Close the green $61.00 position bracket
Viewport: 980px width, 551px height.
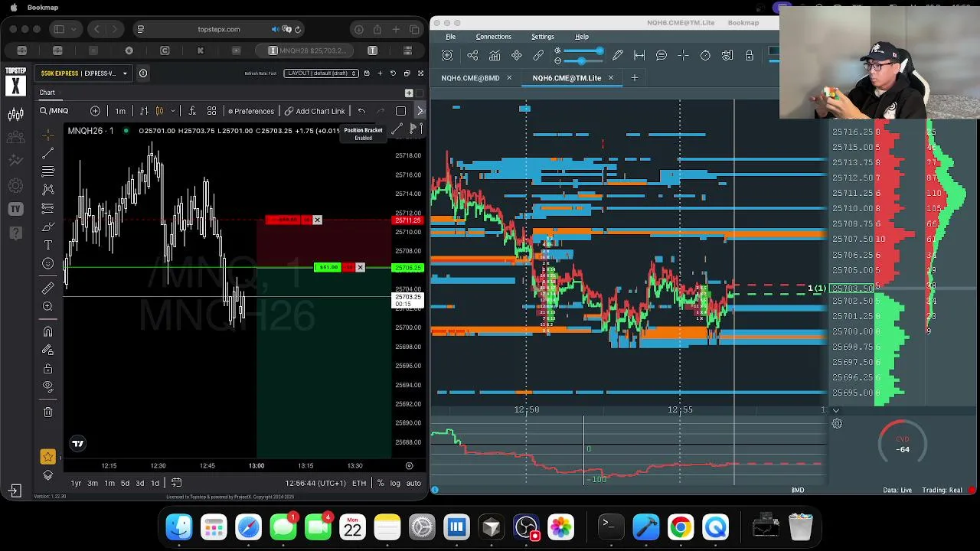[360, 267]
